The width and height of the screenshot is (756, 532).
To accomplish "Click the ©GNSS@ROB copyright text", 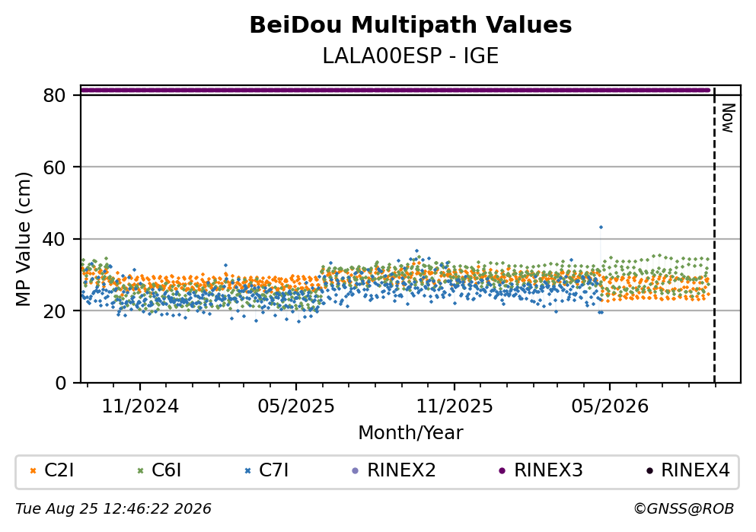I will (x=684, y=509).
